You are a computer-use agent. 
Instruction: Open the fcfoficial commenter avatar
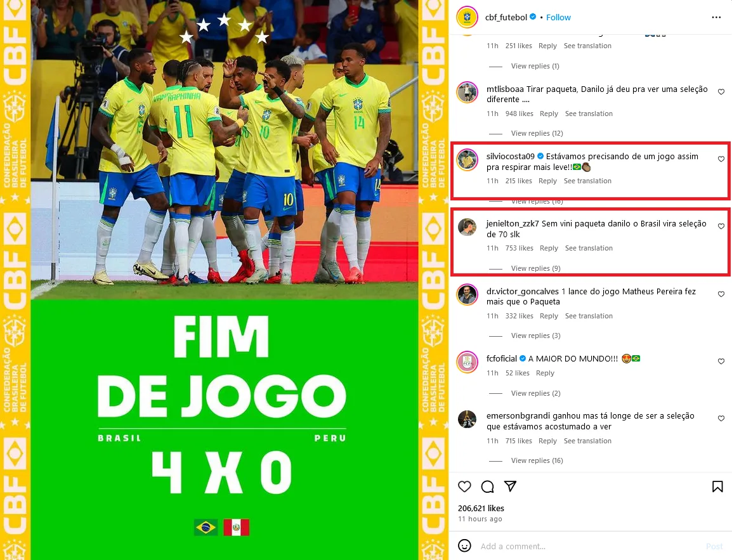click(467, 362)
